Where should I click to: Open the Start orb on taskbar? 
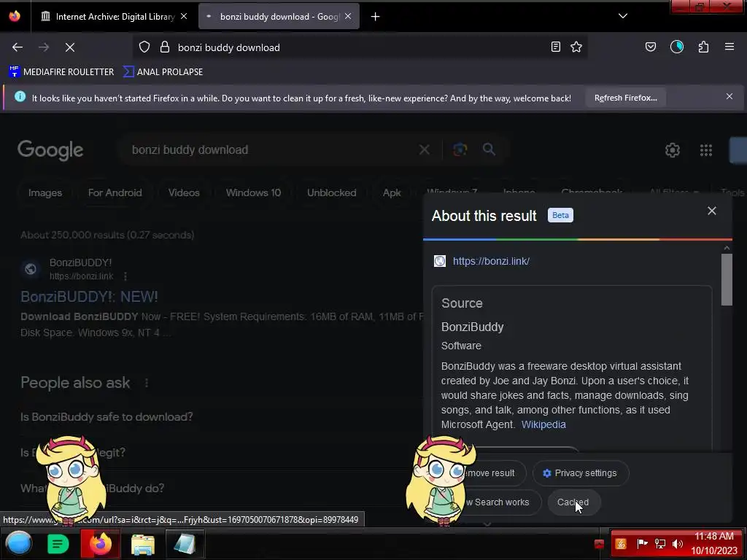pyautogui.click(x=18, y=544)
